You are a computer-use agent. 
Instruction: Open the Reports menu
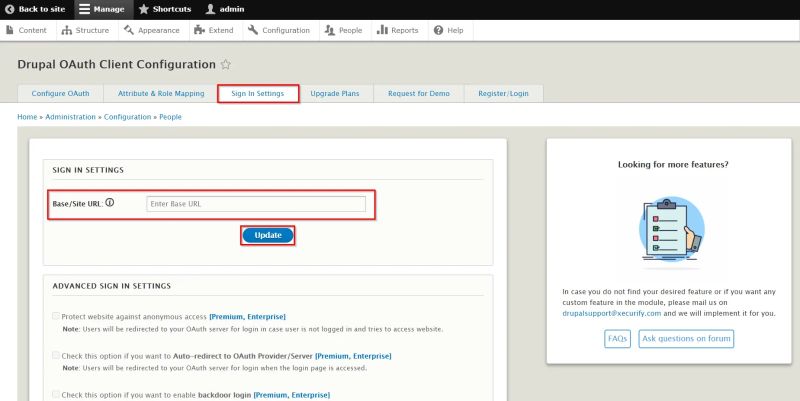click(398, 30)
